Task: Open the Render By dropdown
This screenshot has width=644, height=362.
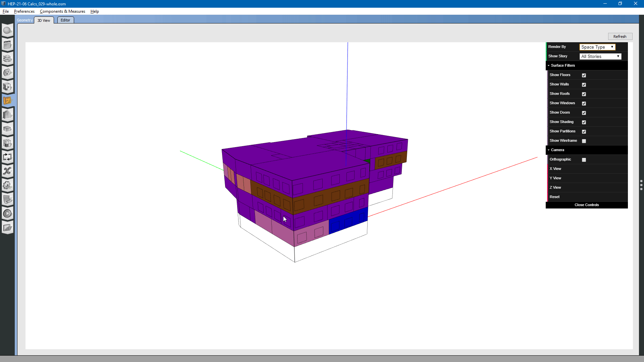Action: (x=597, y=47)
